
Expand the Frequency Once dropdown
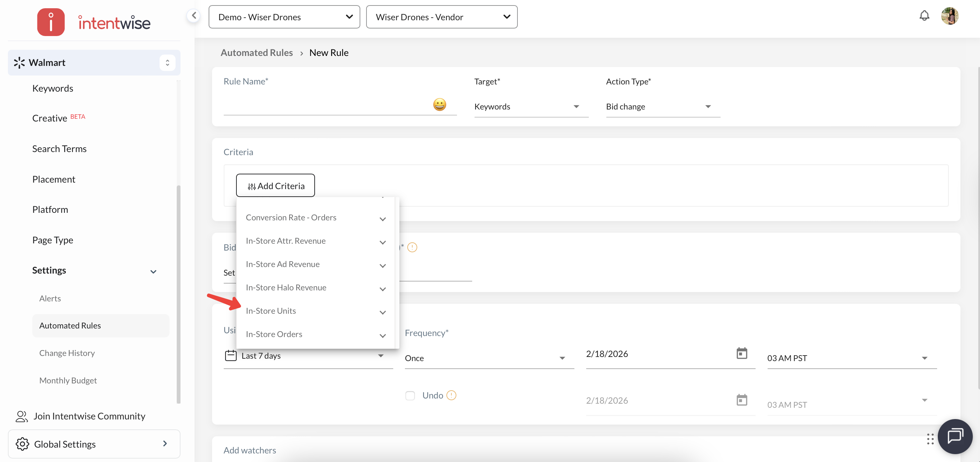[489, 358]
